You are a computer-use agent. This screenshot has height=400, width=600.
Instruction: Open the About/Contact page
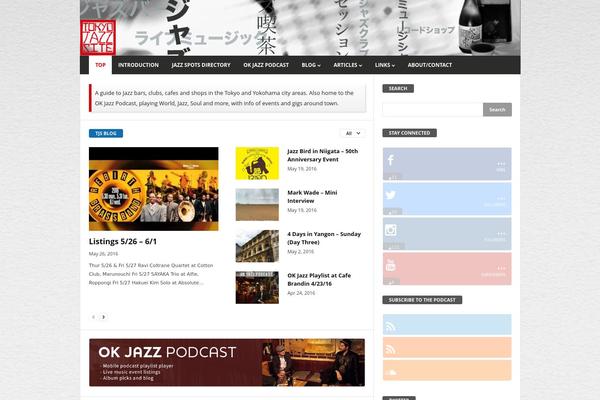[x=430, y=65]
